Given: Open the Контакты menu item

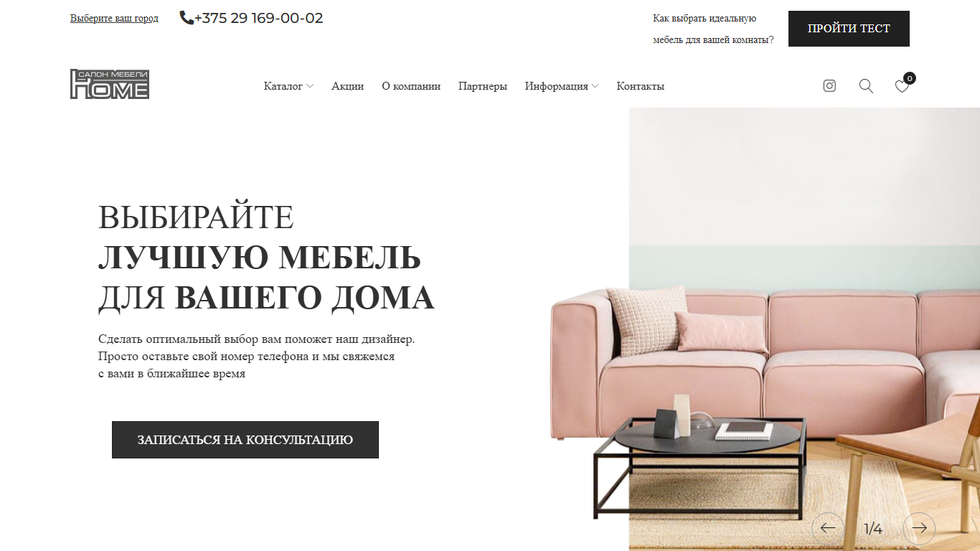Looking at the screenshot, I should (641, 86).
